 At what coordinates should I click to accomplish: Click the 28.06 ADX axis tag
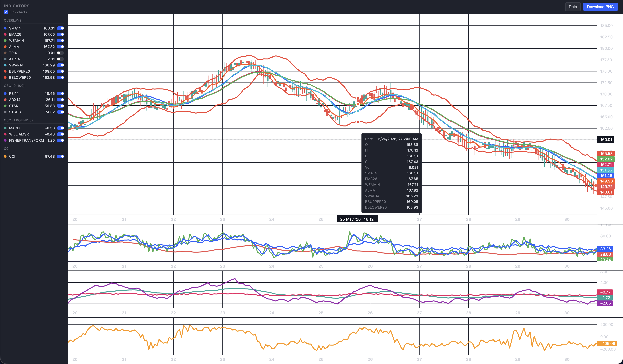click(x=605, y=254)
